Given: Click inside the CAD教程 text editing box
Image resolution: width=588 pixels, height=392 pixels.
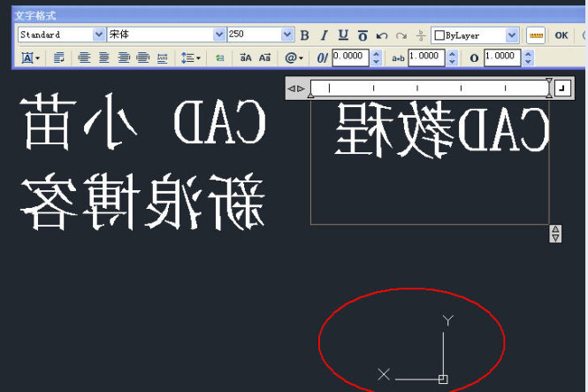Looking at the screenshot, I should point(430,162).
